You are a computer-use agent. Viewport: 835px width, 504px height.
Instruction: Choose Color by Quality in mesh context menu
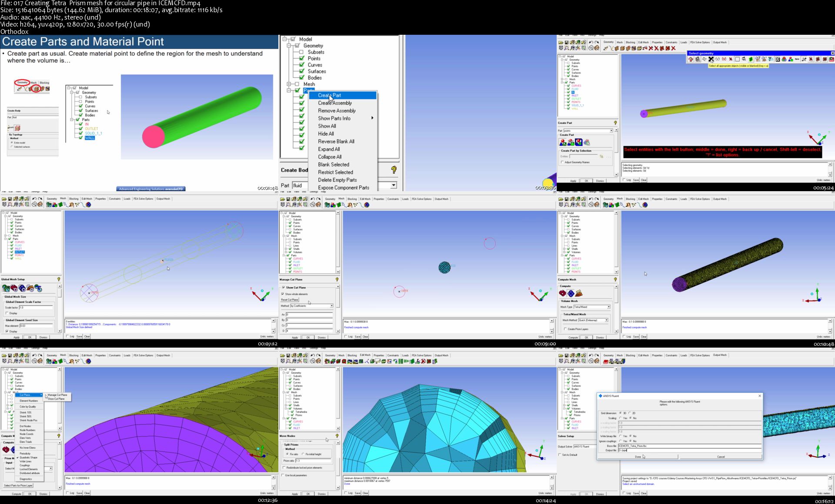[28, 407]
